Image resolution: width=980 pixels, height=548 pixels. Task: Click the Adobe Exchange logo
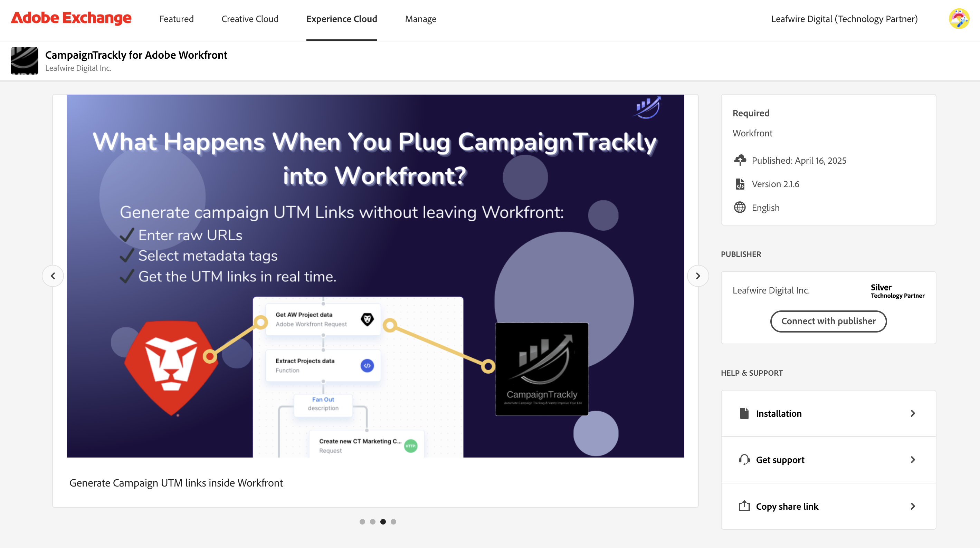click(71, 18)
